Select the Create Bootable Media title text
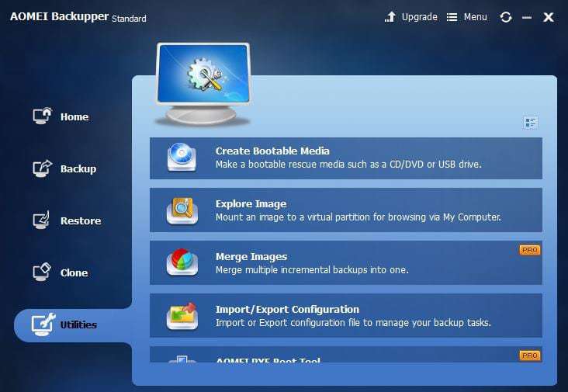Image resolution: width=568 pixels, height=392 pixels. (272, 151)
